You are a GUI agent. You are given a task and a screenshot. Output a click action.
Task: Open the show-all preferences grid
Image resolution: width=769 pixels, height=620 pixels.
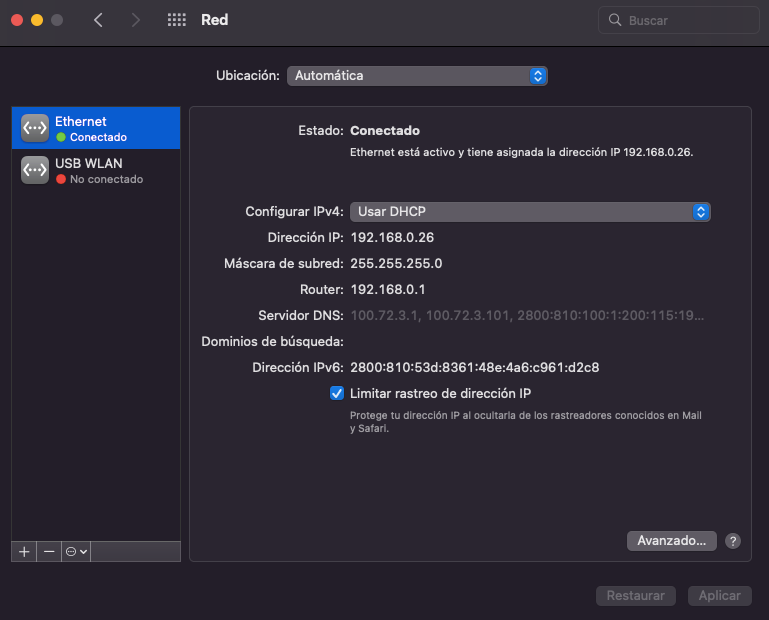coord(177,20)
